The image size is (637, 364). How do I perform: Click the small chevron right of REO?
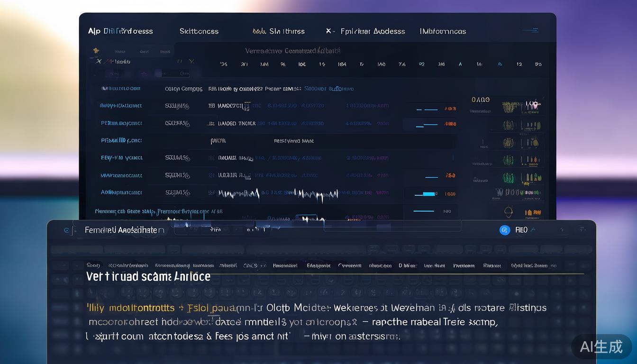pyautogui.click(x=533, y=230)
